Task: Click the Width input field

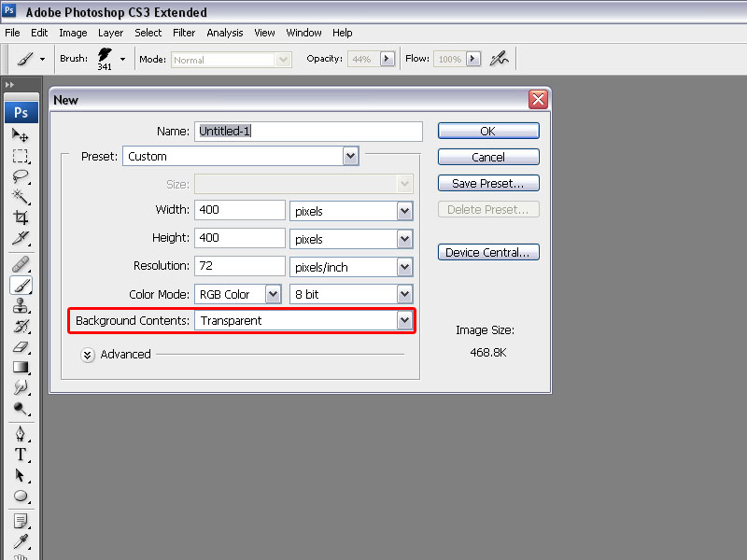Action: pyautogui.click(x=240, y=211)
